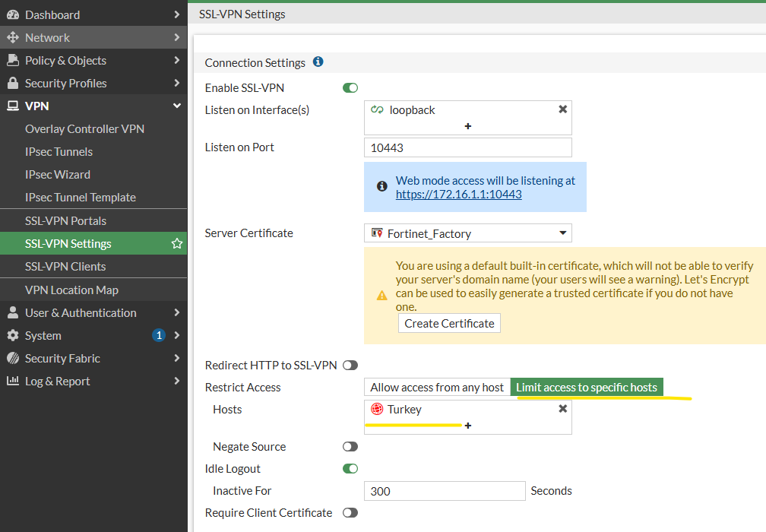Click the Policy & Objects icon
Screen dimensions: 766x532
pos(13,60)
